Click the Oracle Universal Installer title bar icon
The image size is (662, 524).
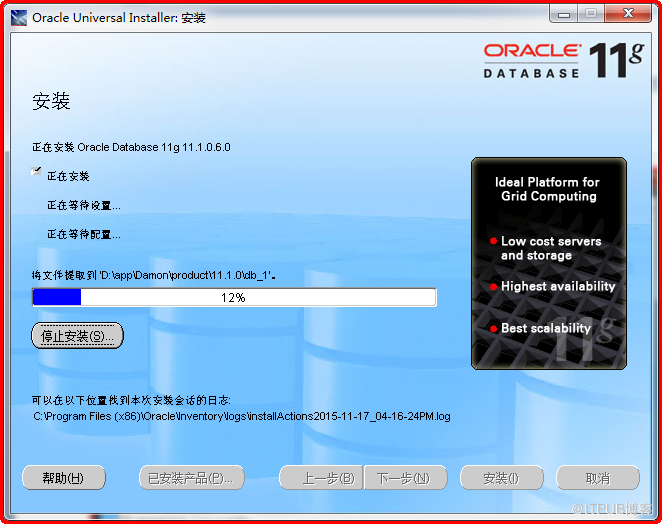[19, 18]
